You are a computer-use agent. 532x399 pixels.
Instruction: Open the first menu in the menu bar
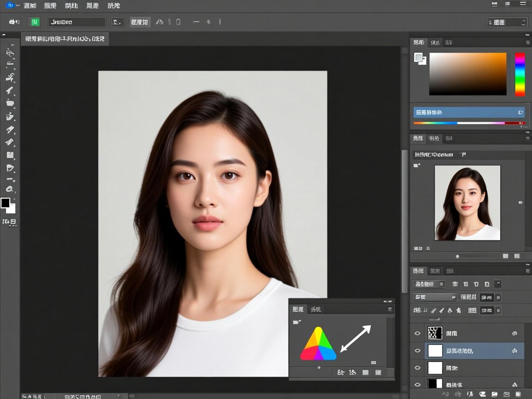[30, 6]
